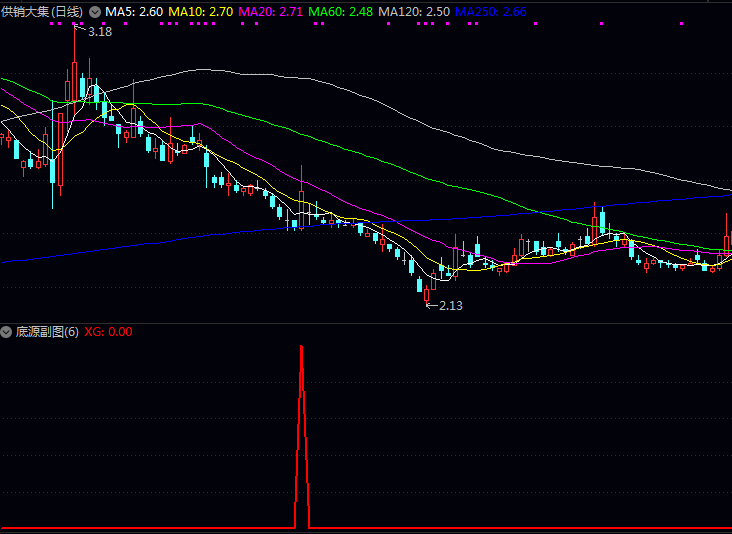
Task: Click the 3.18 high price marker
Action: 100,32
